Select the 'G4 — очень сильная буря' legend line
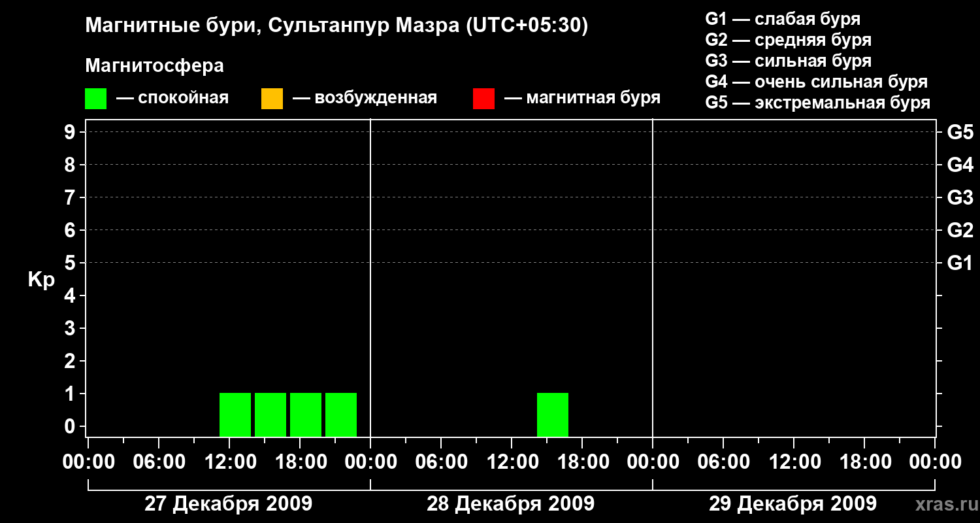 [817, 82]
